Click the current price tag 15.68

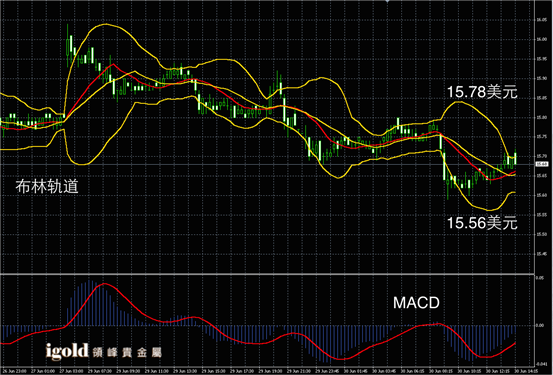coord(542,164)
